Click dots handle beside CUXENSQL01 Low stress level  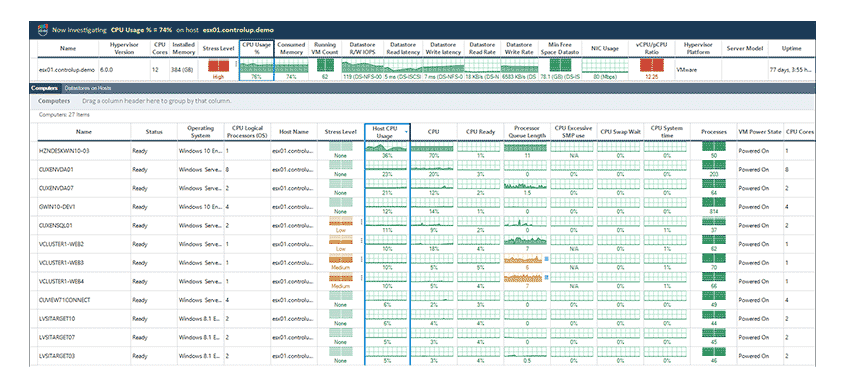tap(361, 222)
